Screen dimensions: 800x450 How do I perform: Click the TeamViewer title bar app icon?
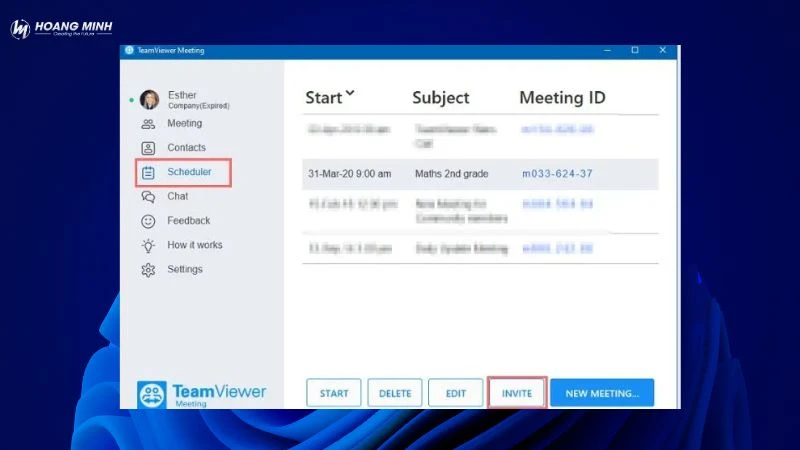tap(129, 50)
